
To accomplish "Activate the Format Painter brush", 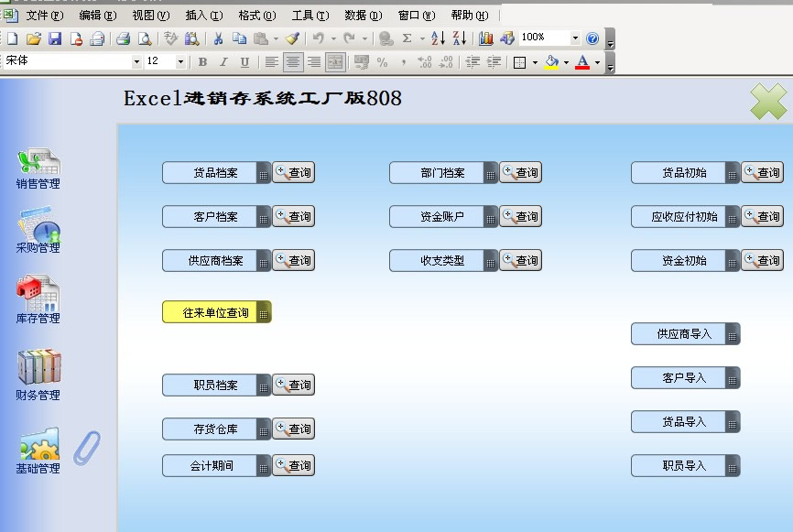I will click(292, 38).
